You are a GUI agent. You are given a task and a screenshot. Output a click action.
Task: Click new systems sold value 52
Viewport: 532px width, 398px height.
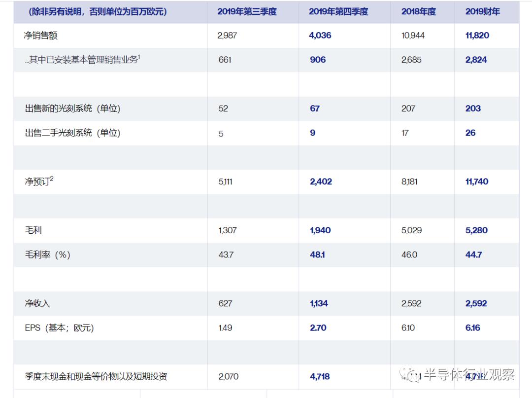coord(223,109)
